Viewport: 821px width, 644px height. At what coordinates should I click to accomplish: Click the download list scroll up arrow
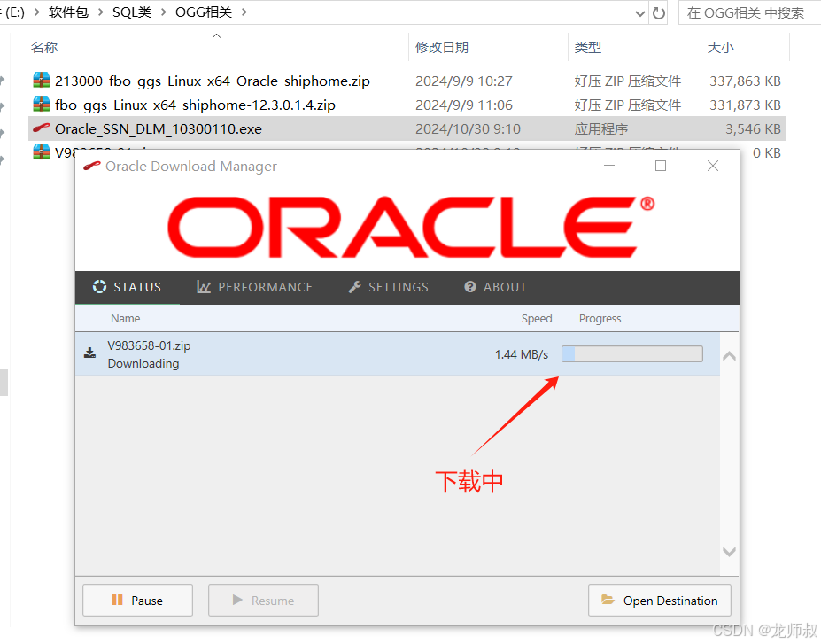click(729, 357)
